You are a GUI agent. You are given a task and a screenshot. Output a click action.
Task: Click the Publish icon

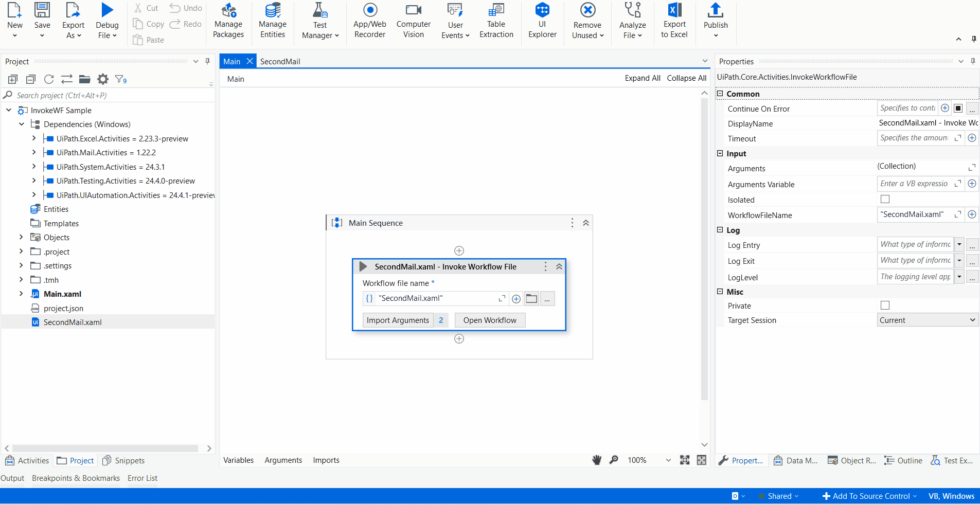coord(716,10)
